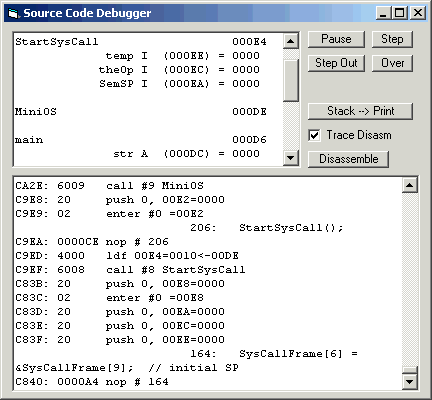
Task: Minimize the debugger window
Action: (x=384, y=13)
